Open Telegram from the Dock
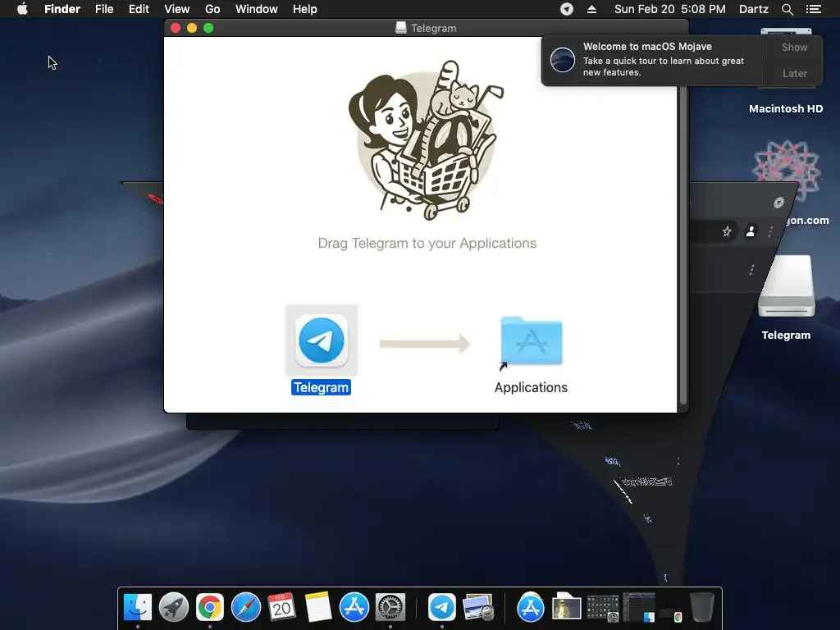The image size is (840, 630). [x=441, y=608]
